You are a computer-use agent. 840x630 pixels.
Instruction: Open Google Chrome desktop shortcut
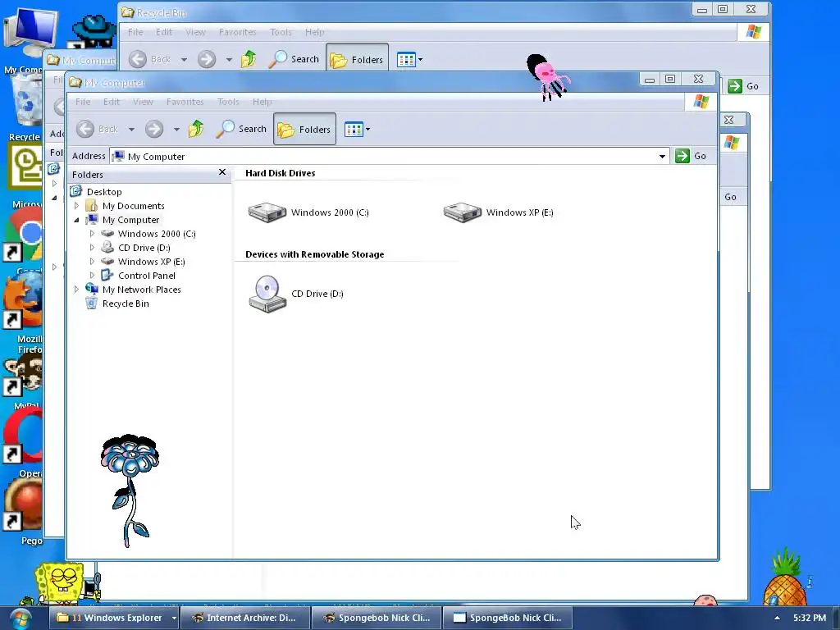pyautogui.click(x=24, y=235)
